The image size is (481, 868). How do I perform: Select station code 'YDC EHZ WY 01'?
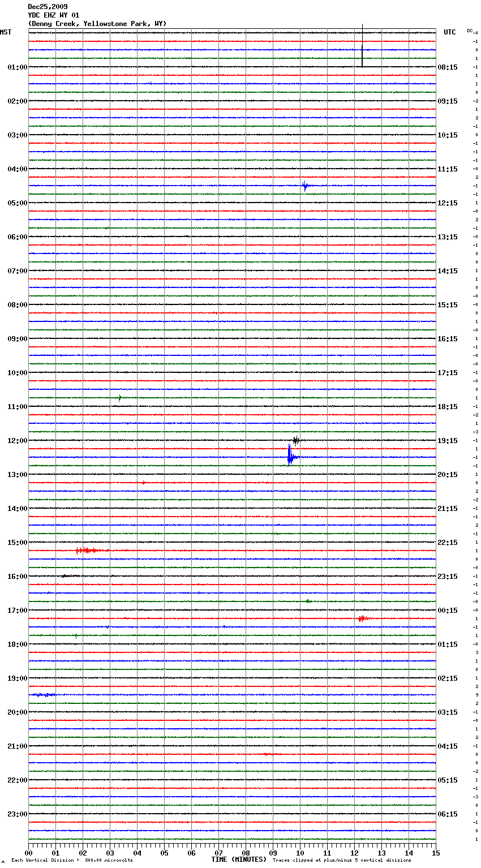[x=54, y=15]
